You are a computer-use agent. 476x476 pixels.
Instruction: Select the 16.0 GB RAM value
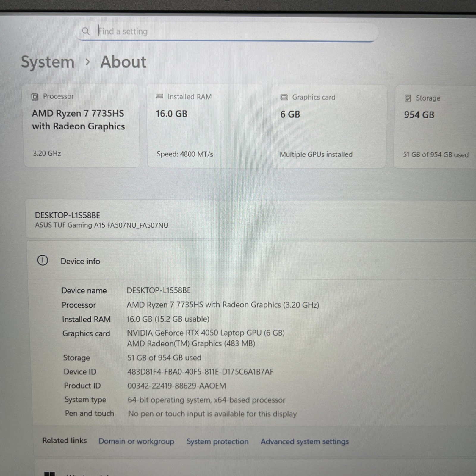172,114
